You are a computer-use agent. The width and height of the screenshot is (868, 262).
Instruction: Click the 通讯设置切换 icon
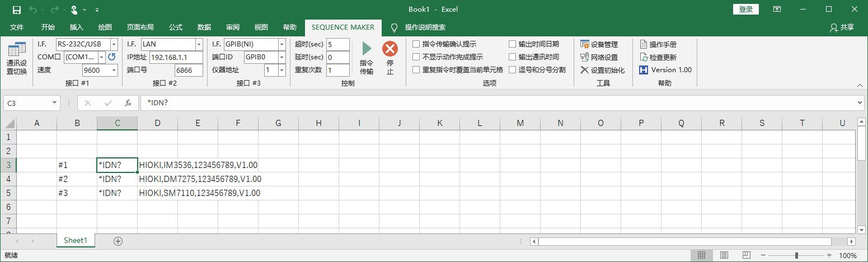point(17,59)
